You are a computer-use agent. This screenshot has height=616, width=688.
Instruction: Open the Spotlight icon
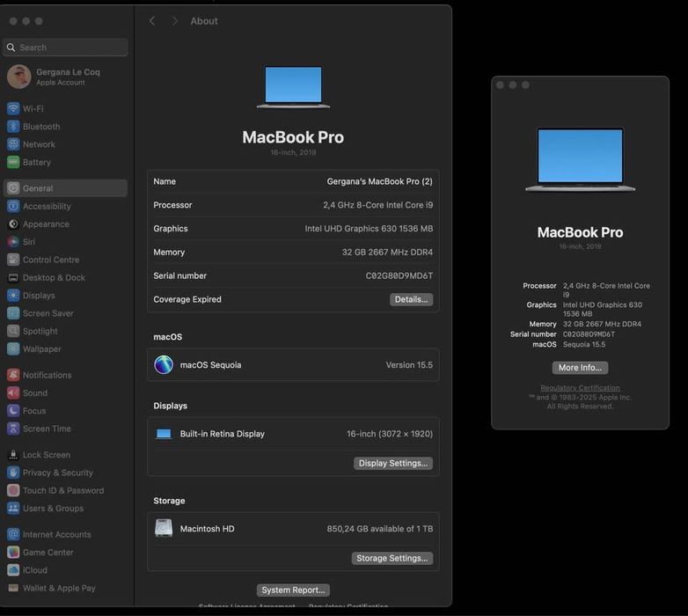pos(13,331)
